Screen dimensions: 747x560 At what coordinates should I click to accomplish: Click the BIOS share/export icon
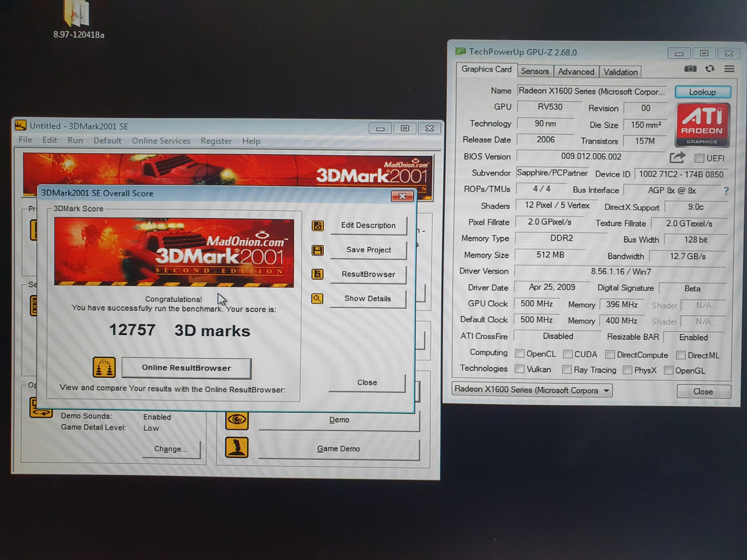[x=677, y=157]
